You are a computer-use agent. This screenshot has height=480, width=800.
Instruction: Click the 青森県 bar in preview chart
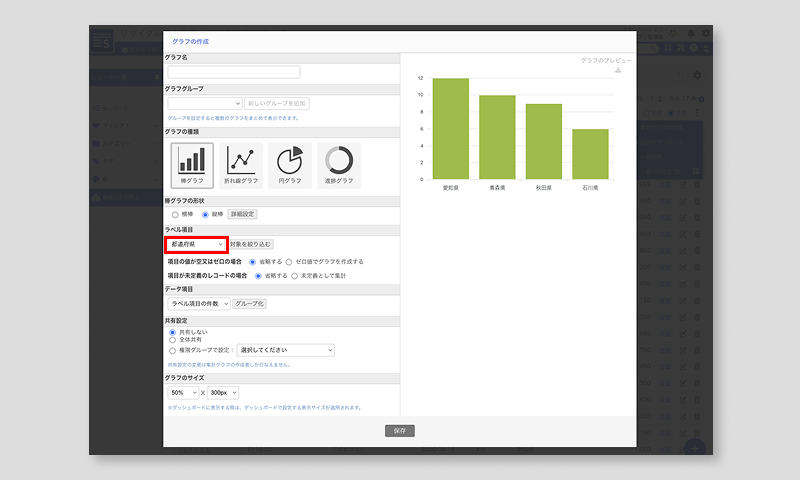[x=497, y=137]
